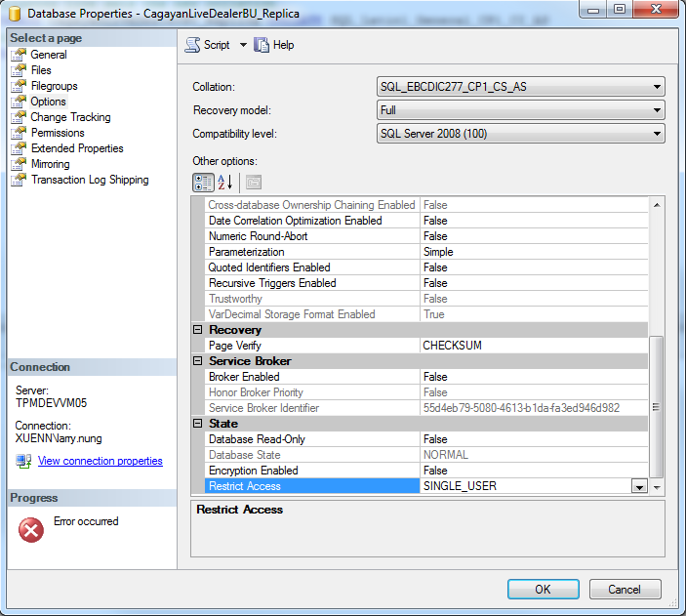Open the Recovery model dropdown
Viewport: 686px width, 616px height.
pyautogui.click(x=521, y=110)
